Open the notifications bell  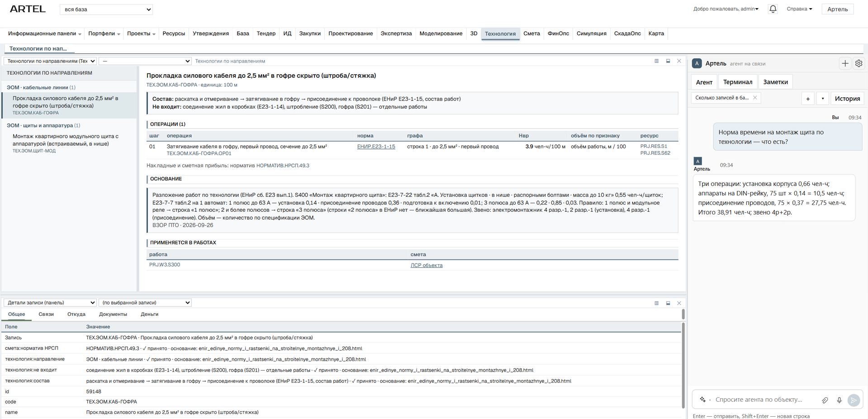[773, 9]
